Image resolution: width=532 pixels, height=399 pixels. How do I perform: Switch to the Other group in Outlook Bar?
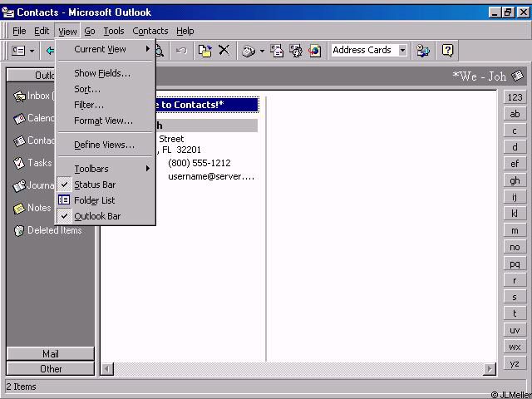(x=50, y=369)
